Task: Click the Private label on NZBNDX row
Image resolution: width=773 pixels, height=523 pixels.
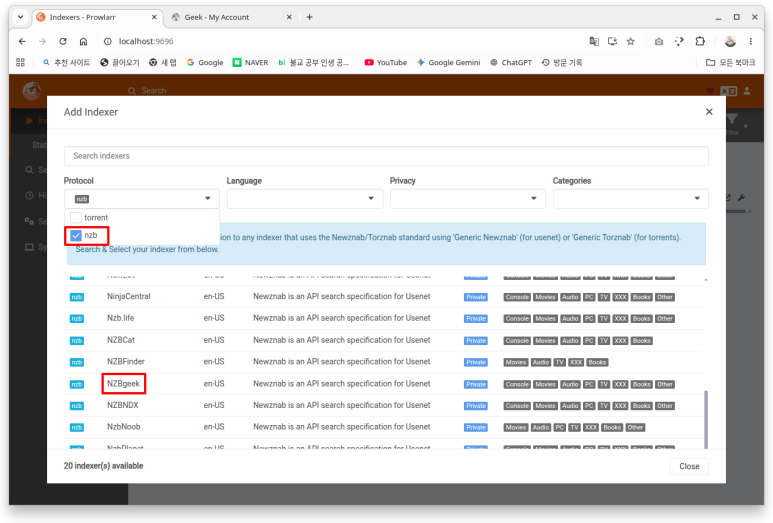Action: pos(476,406)
